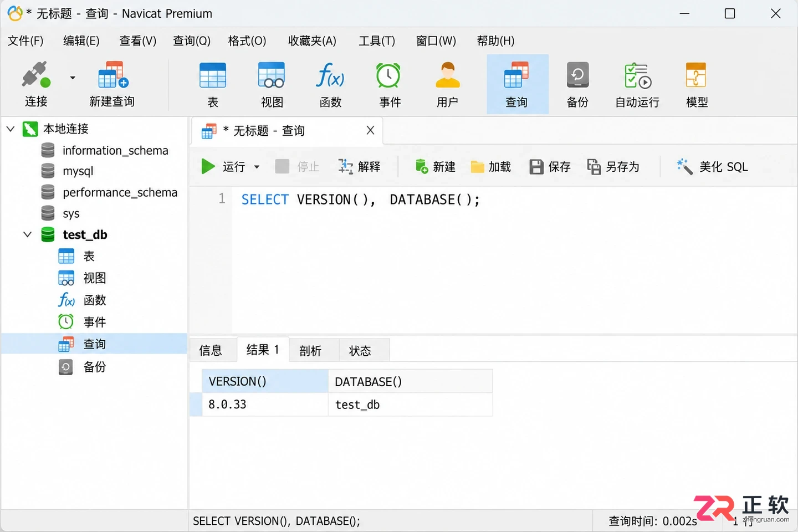
Task: Run the query with the green 运行 button
Action: point(223,166)
